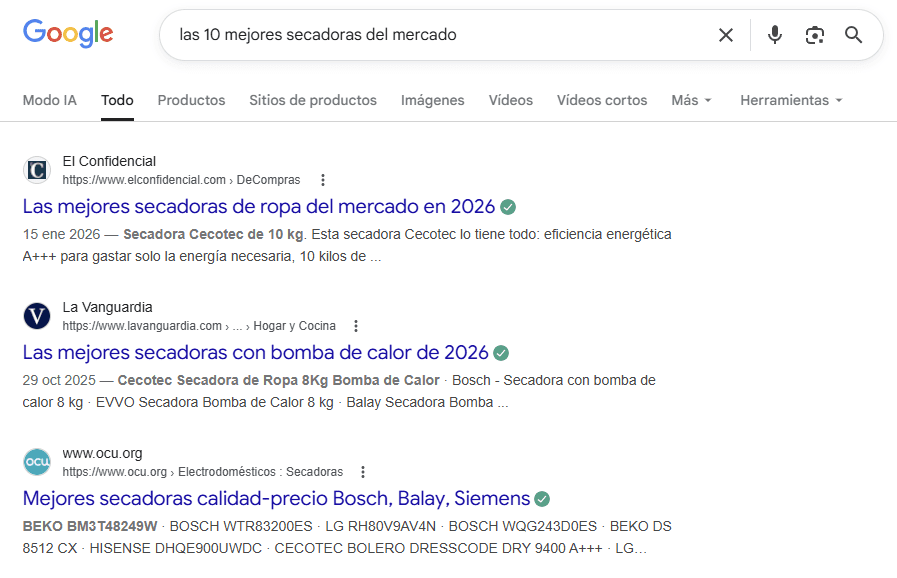The width and height of the screenshot is (897, 578).
Task: Visit the 'Mejores secadoras calidad-precio Bosch, Balay, Siemens' link
Action: (x=273, y=497)
